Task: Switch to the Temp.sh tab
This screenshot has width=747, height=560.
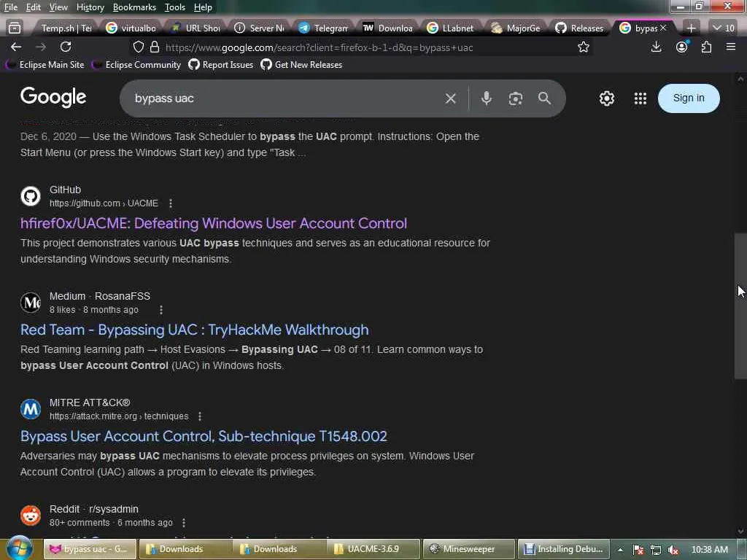Action: click(65, 28)
